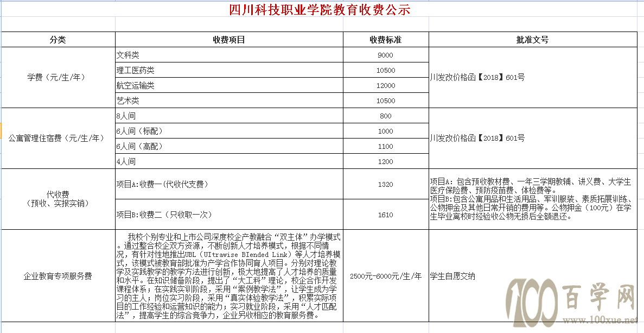Select the 理工医药类 cell
The width and height of the screenshot is (644, 333).
pos(229,70)
